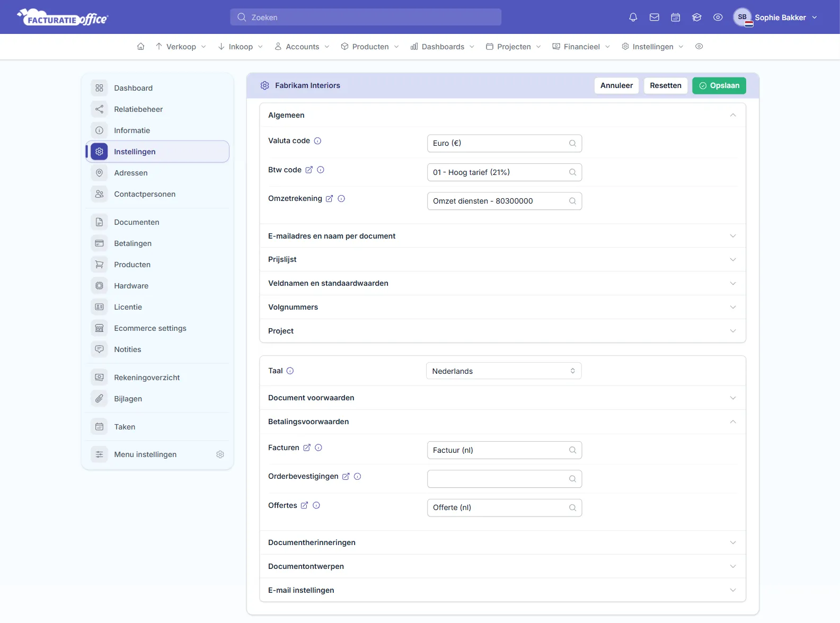Open Bijlagen in the sidebar

coord(157,399)
